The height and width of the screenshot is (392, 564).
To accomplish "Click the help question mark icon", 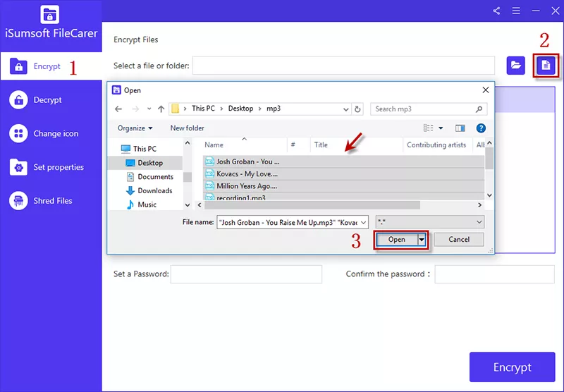I will tap(481, 128).
